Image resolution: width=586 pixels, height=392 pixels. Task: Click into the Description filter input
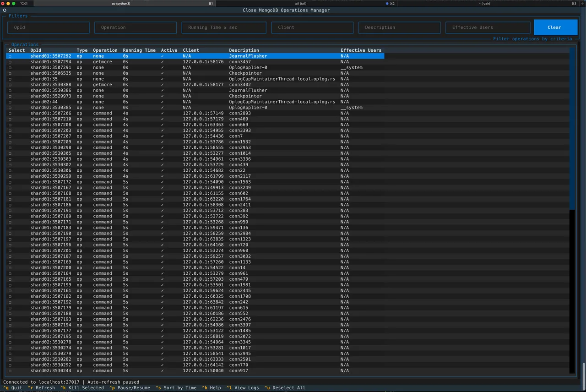(400, 27)
